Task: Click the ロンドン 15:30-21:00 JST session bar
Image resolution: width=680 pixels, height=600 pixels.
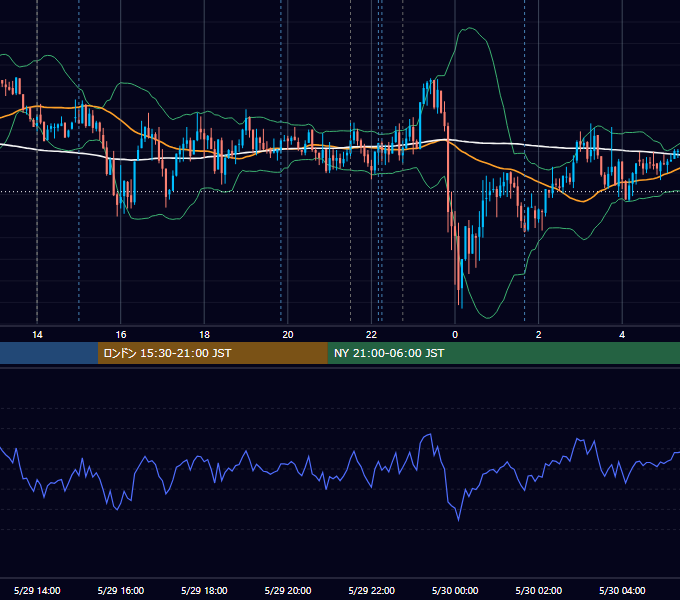Action: (x=212, y=353)
